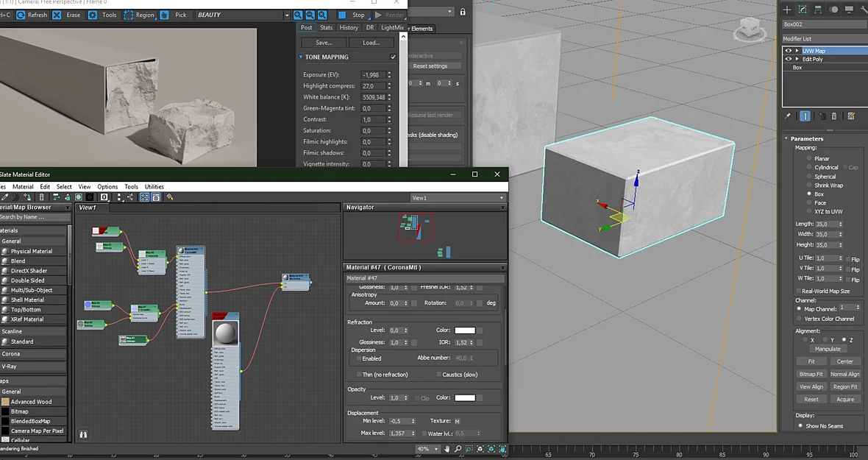
Task: Click the Select by Material icon
Action: coord(169,197)
